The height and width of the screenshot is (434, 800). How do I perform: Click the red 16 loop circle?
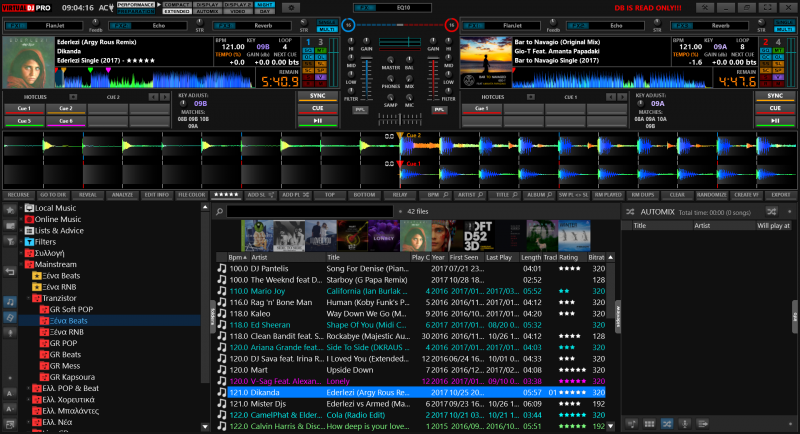click(452, 25)
